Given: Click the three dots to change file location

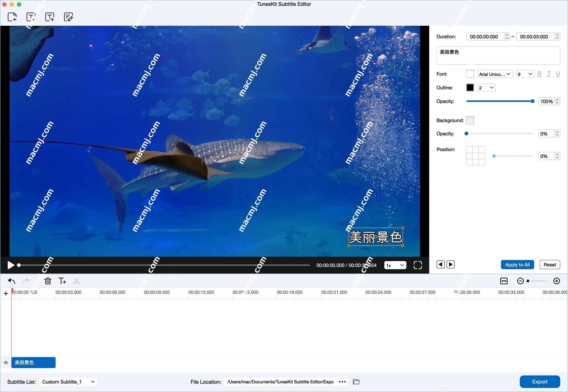Looking at the screenshot, I should point(342,382).
